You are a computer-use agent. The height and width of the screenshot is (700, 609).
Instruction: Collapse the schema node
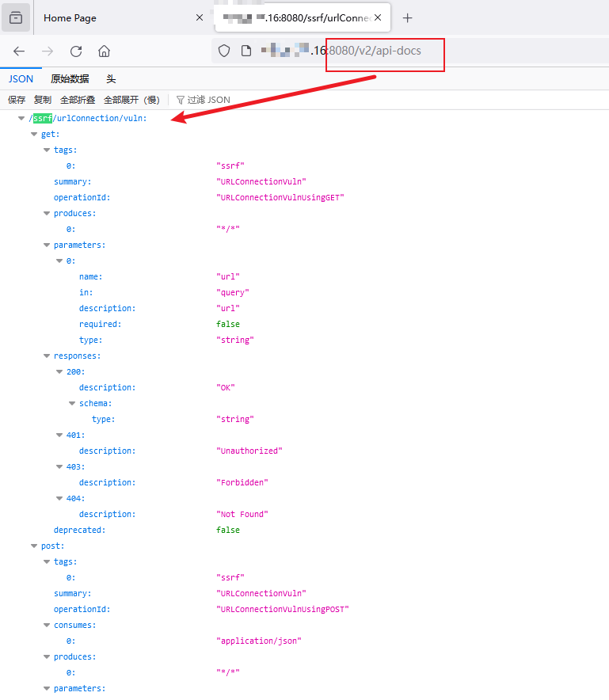[72, 403]
